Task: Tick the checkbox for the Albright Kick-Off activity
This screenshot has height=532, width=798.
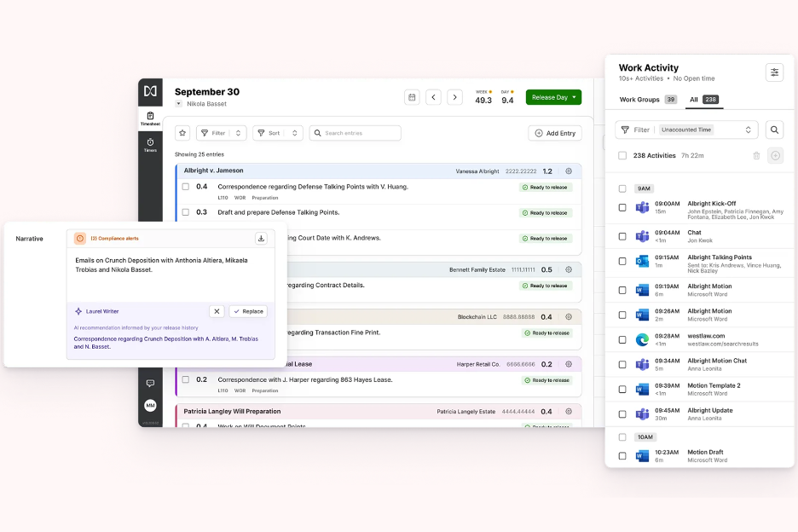Action: (623, 206)
